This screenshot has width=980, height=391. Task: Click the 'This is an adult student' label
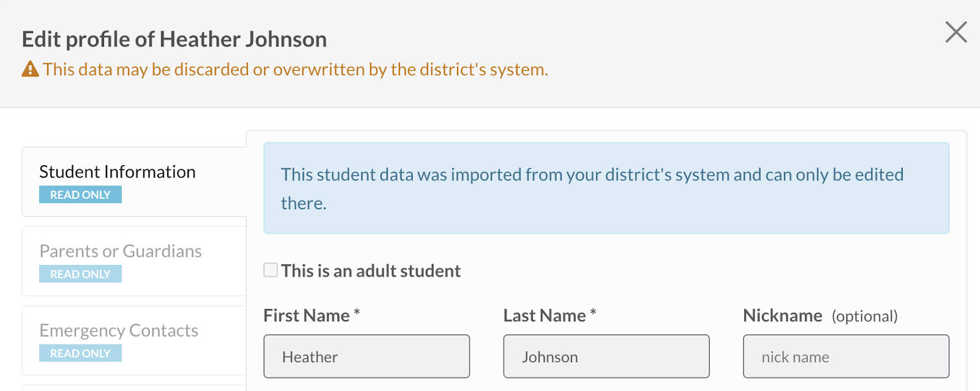tap(371, 271)
